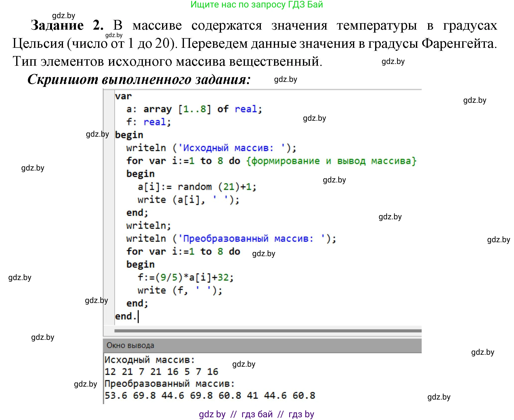Image resolution: width=514 pixels, height=420 pixels.
Task: Place cursor on the 'var' declaration line
Action: click(x=123, y=96)
